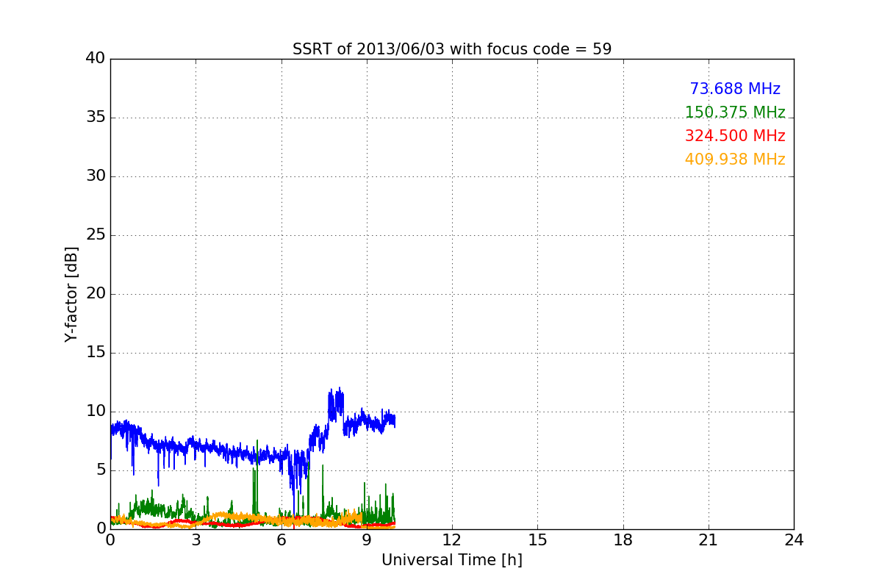Click the x-axis tick label 9
The height and width of the screenshot is (588, 882).
tap(367, 539)
